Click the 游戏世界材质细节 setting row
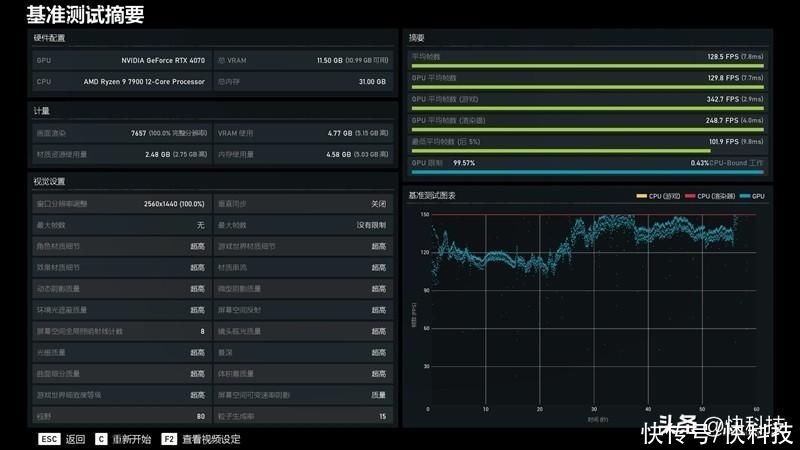 pos(303,246)
